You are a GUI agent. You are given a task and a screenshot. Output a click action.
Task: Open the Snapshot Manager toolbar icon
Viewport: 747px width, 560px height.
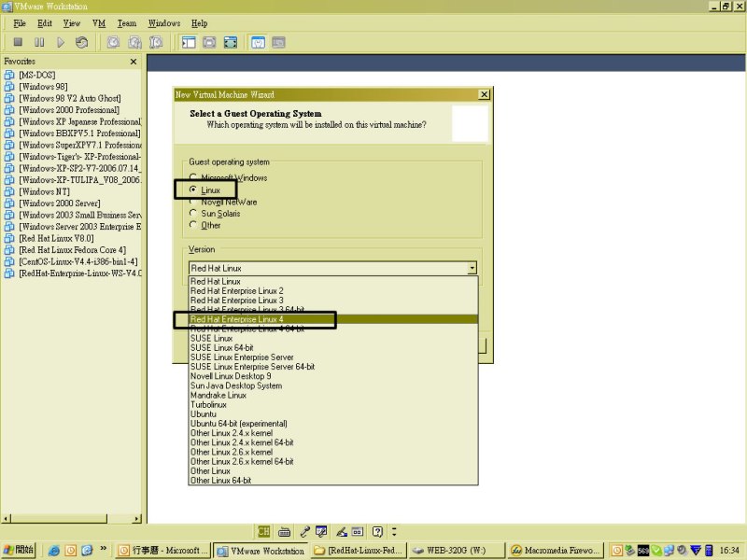point(156,42)
